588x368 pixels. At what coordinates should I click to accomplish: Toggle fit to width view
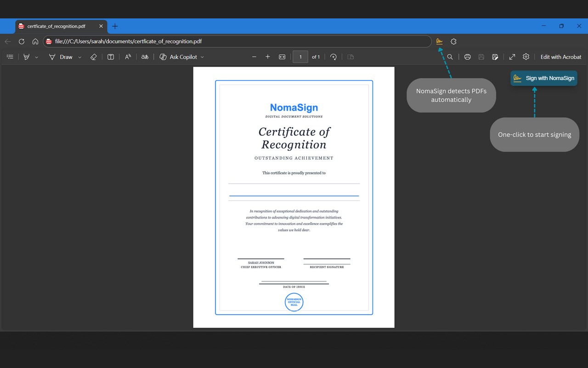(282, 57)
